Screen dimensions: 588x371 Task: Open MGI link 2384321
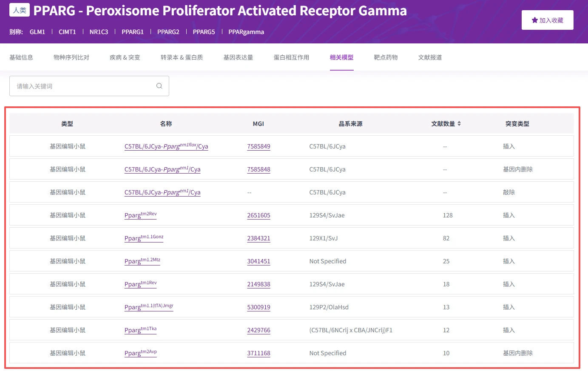tap(258, 238)
